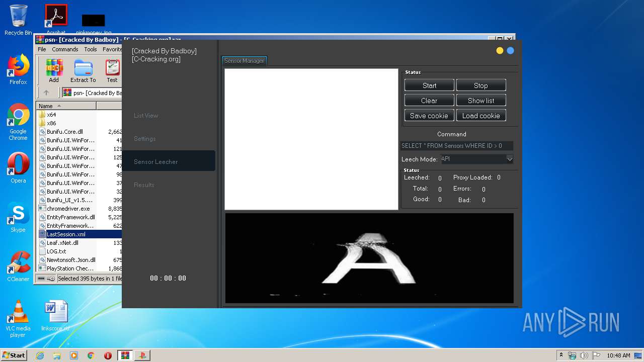This screenshot has height=362, width=644.
Task: Click the SQL command input field
Action: pyautogui.click(x=457, y=146)
